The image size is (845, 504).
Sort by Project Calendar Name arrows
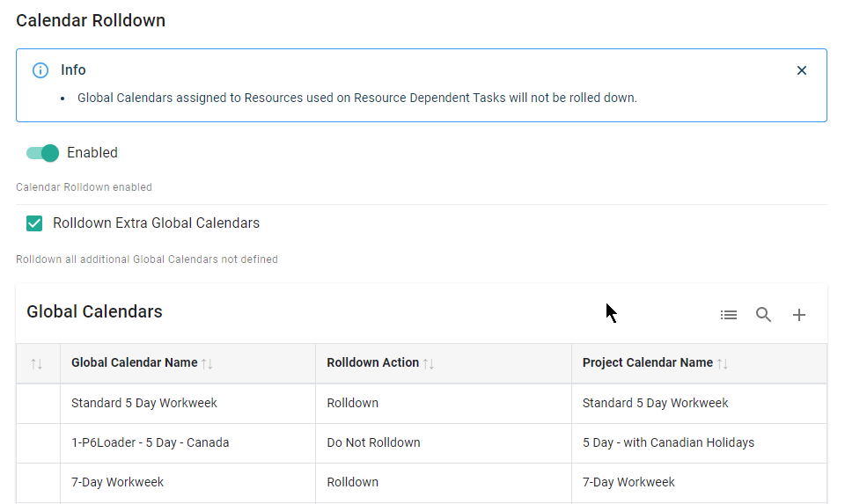723,363
